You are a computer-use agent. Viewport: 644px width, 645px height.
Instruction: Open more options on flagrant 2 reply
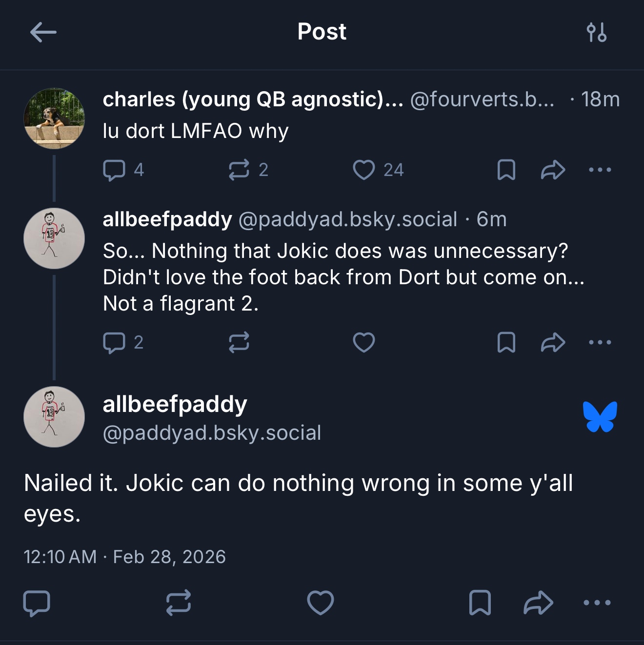pos(600,342)
